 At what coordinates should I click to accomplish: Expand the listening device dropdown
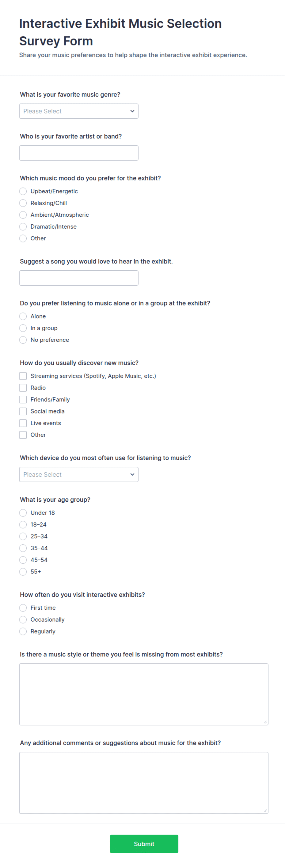(x=78, y=474)
